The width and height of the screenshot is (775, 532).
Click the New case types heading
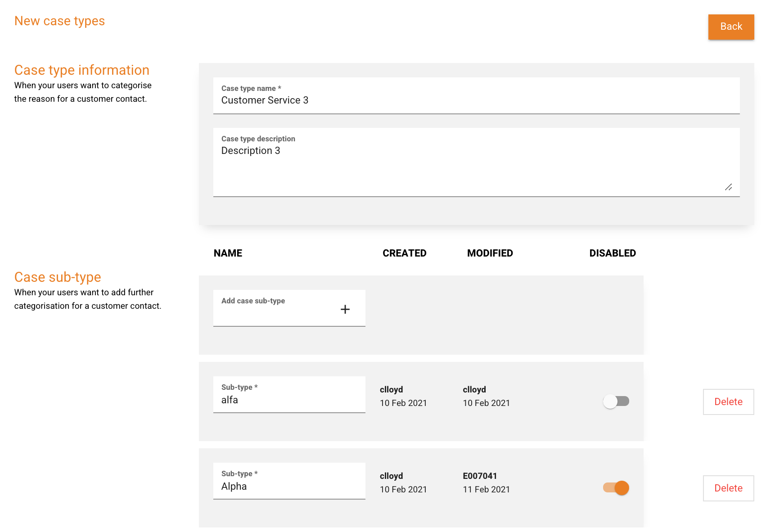(x=59, y=21)
